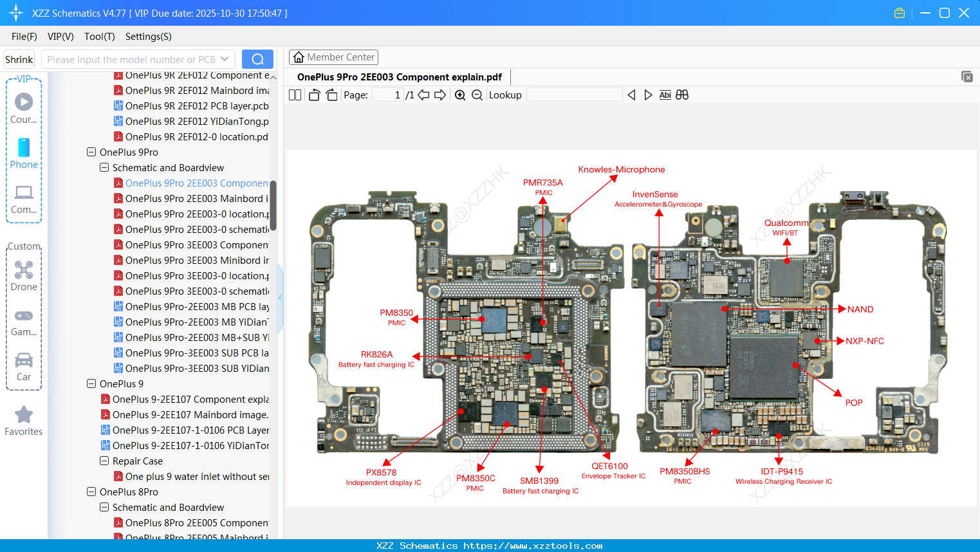The width and height of the screenshot is (980, 552).
Task: Expand the model search combo box dropdown
Action: point(223,59)
